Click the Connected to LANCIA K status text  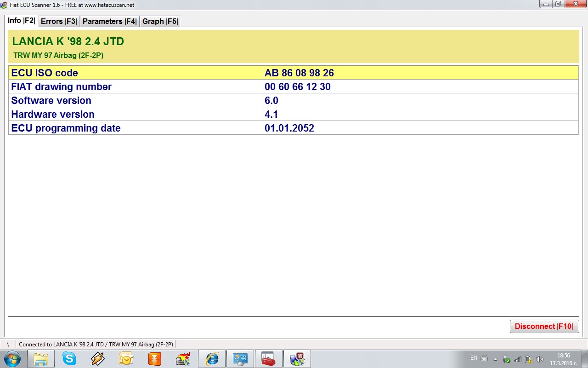click(x=96, y=344)
